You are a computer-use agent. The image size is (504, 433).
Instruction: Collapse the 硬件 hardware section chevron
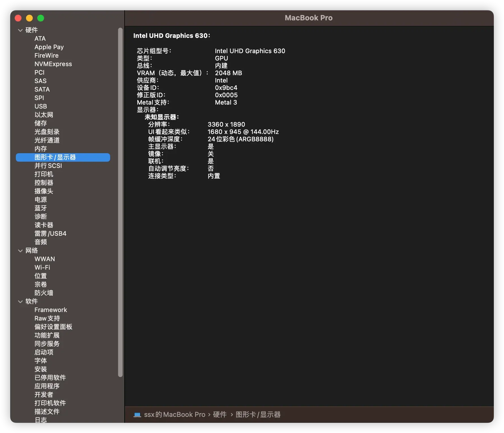tap(20, 30)
